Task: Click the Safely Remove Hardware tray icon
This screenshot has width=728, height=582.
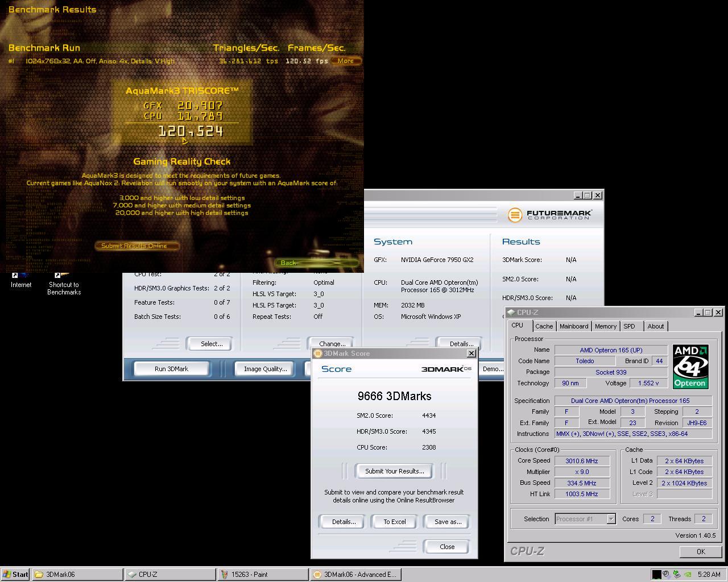Action: click(677, 574)
